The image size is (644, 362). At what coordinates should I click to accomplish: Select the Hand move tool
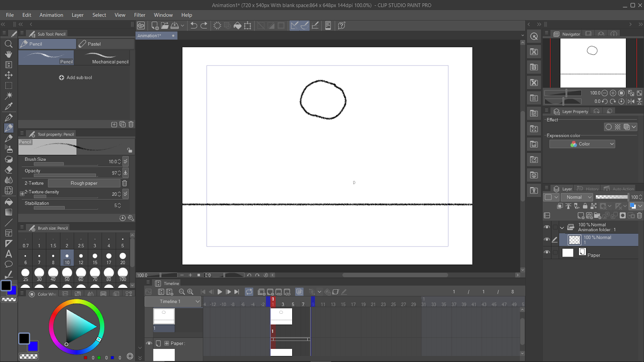[x=8, y=54]
